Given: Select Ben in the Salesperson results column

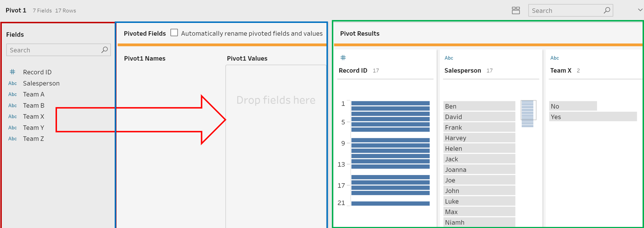Looking at the screenshot, I should (x=479, y=106).
